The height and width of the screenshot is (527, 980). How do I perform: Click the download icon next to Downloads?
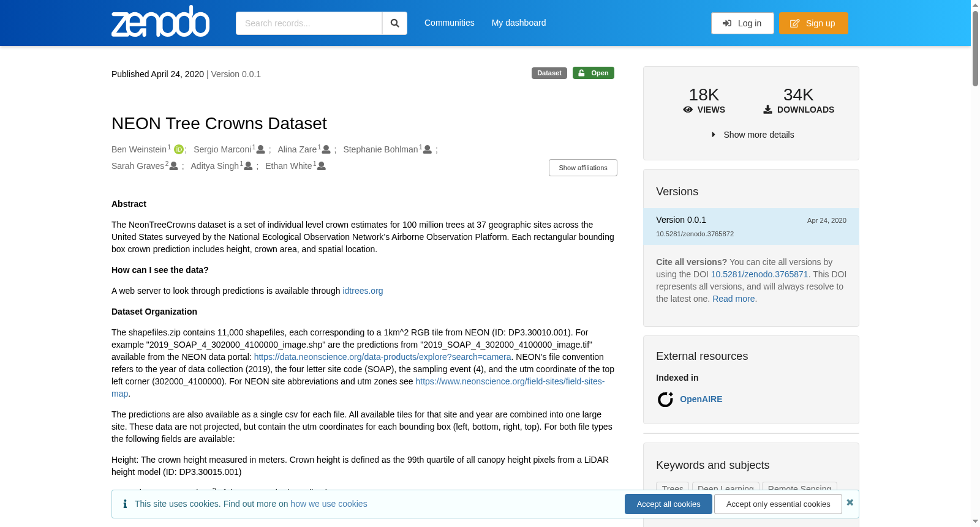click(x=767, y=110)
